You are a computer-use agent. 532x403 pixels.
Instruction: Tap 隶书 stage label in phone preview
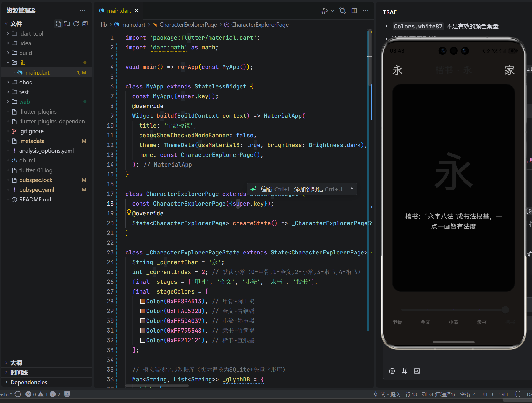coord(482,322)
